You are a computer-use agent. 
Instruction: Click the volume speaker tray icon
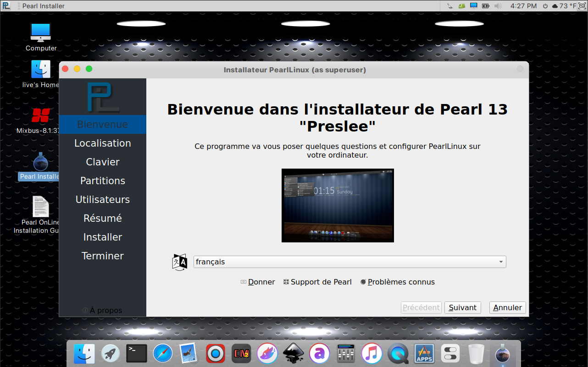point(498,6)
